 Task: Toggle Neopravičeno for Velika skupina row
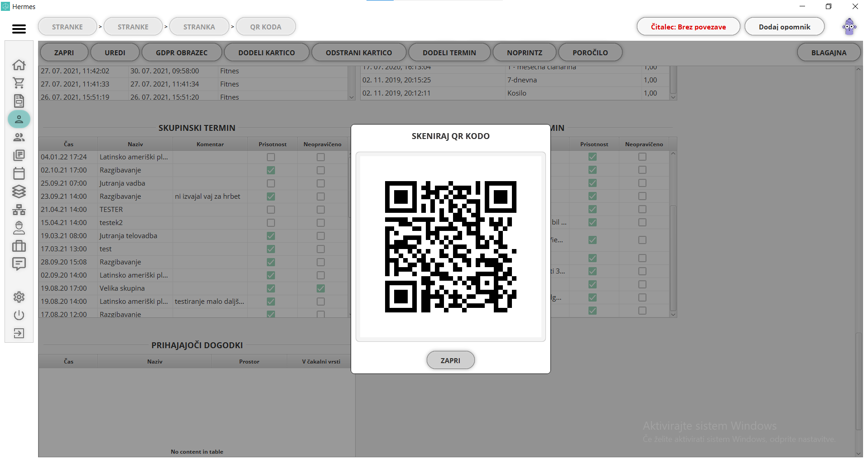click(321, 288)
